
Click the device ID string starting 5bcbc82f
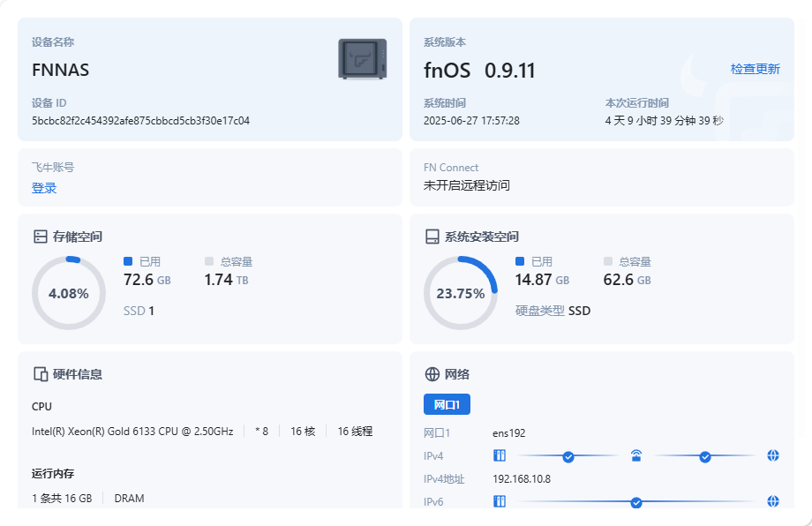pos(141,121)
